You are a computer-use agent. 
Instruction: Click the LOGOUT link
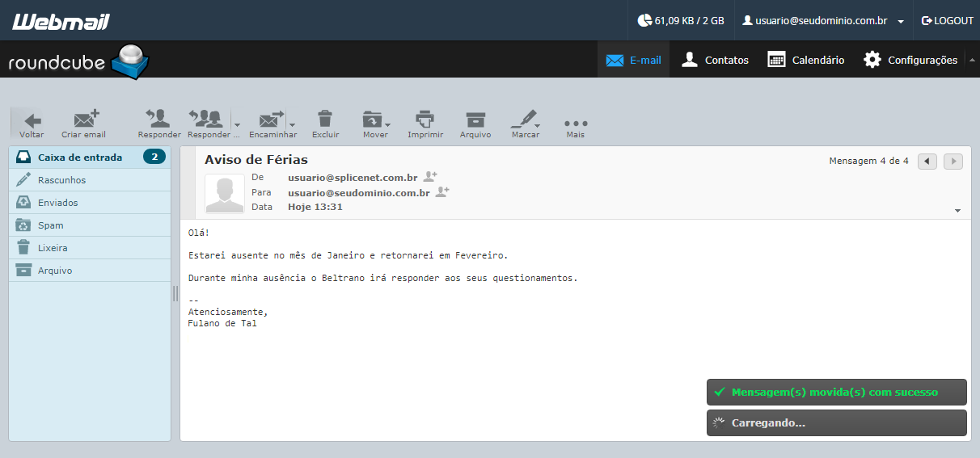click(948, 20)
